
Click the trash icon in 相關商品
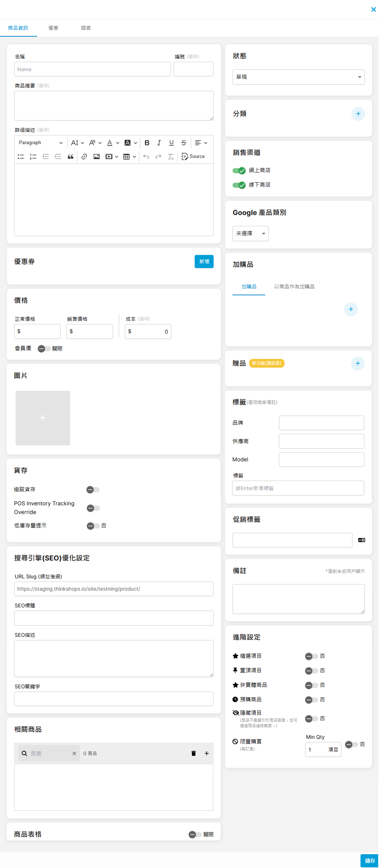pos(193,753)
